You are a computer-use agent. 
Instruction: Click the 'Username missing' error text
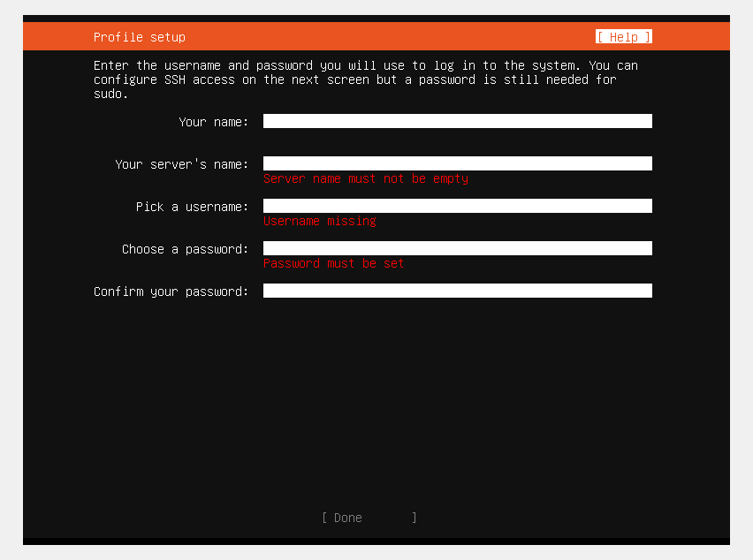click(319, 221)
